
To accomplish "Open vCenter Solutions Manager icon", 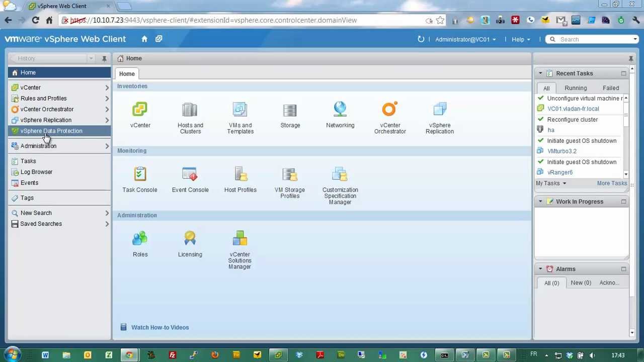I will tap(240, 238).
